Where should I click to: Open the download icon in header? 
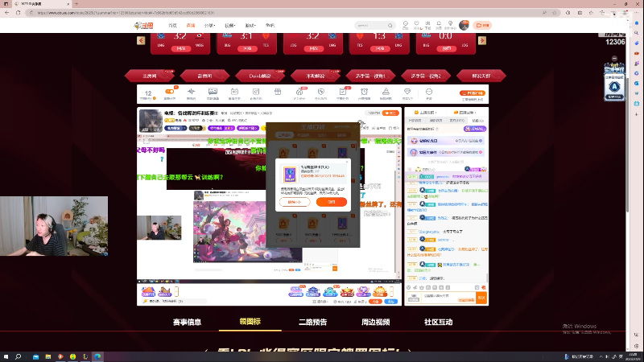point(427,25)
